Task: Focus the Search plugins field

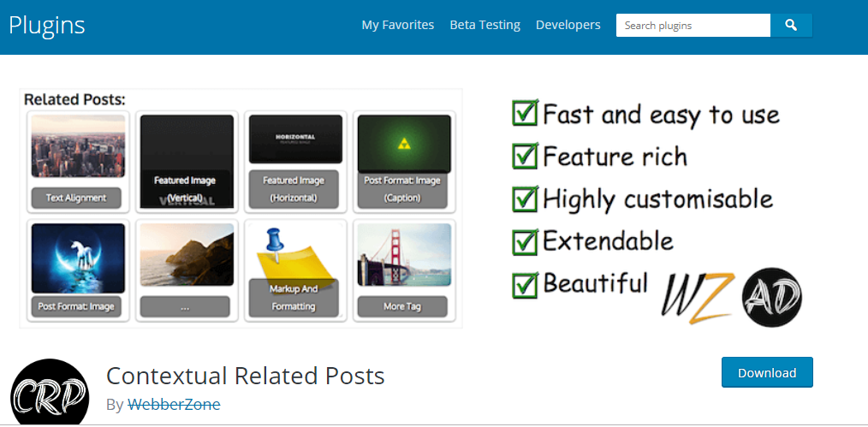Action: point(693,26)
